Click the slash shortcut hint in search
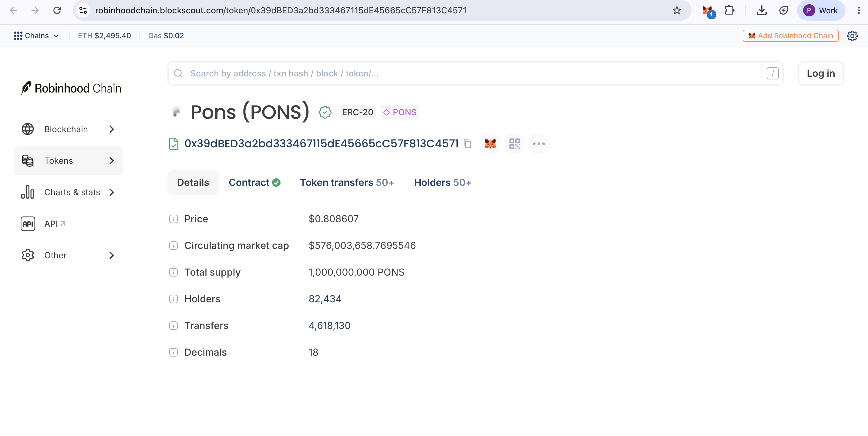 coord(772,73)
